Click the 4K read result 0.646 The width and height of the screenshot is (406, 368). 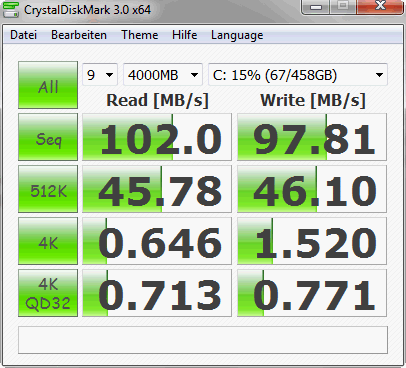point(157,241)
